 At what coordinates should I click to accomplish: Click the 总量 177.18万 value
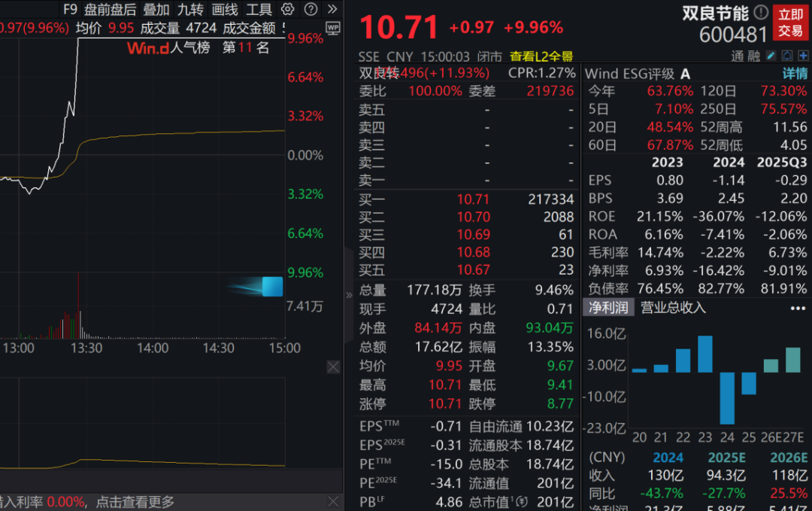(x=434, y=290)
